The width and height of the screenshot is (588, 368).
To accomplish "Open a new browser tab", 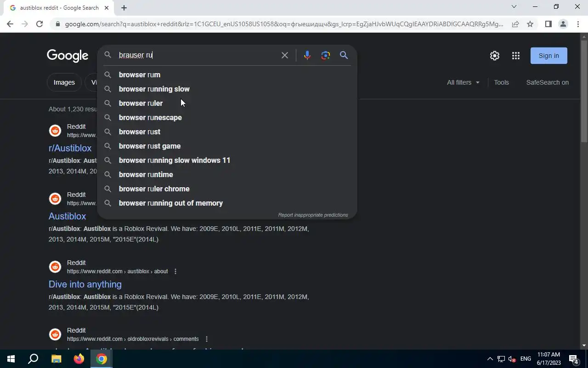I will click(124, 8).
